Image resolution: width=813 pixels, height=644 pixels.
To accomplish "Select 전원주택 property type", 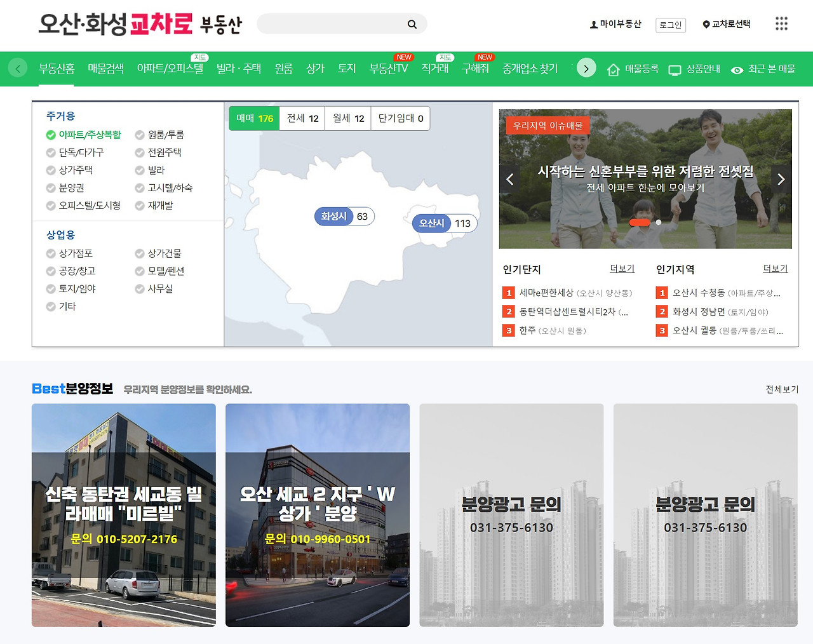I will (x=158, y=152).
